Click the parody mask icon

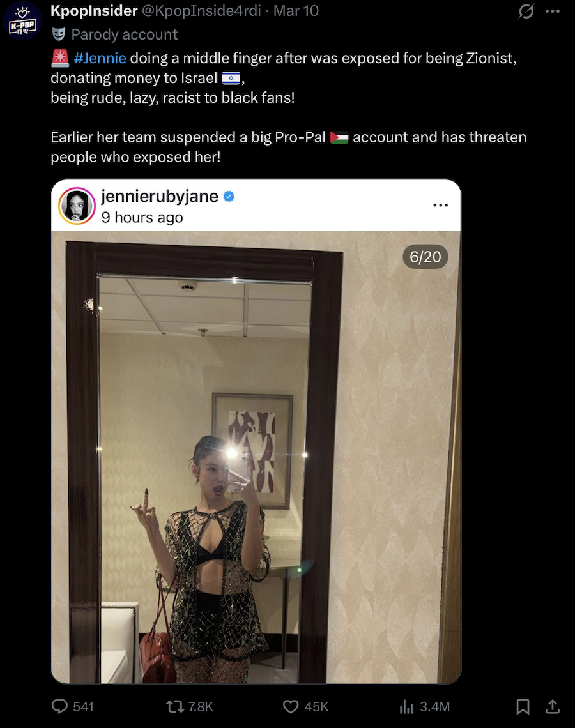[x=59, y=34]
